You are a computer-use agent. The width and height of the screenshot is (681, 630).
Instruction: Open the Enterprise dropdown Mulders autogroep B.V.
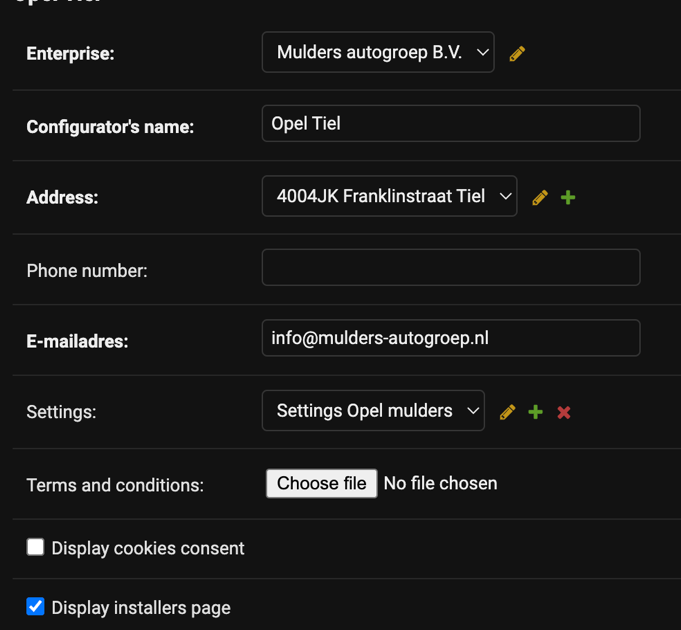(x=378, y=52)
